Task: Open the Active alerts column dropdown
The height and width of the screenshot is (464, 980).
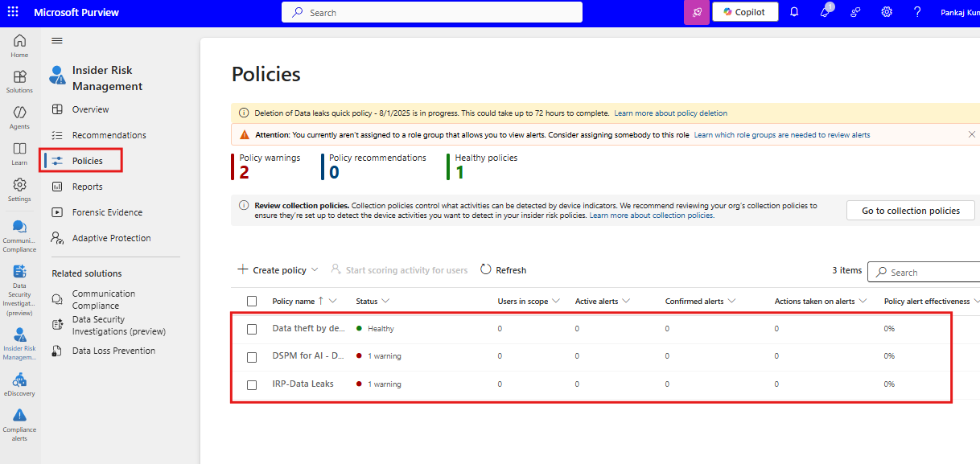Action: [626, 301]
